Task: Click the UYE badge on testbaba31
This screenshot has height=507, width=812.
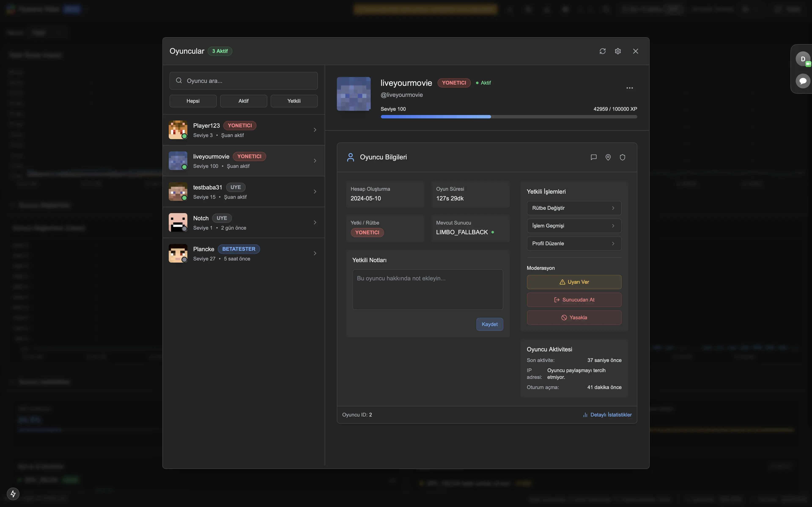Action: pos(235,188)
